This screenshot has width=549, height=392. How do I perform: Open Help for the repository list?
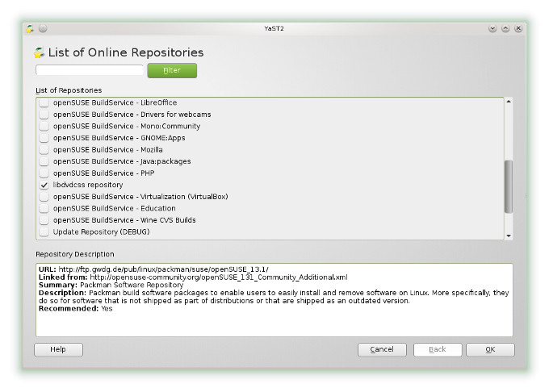point(58,349)
